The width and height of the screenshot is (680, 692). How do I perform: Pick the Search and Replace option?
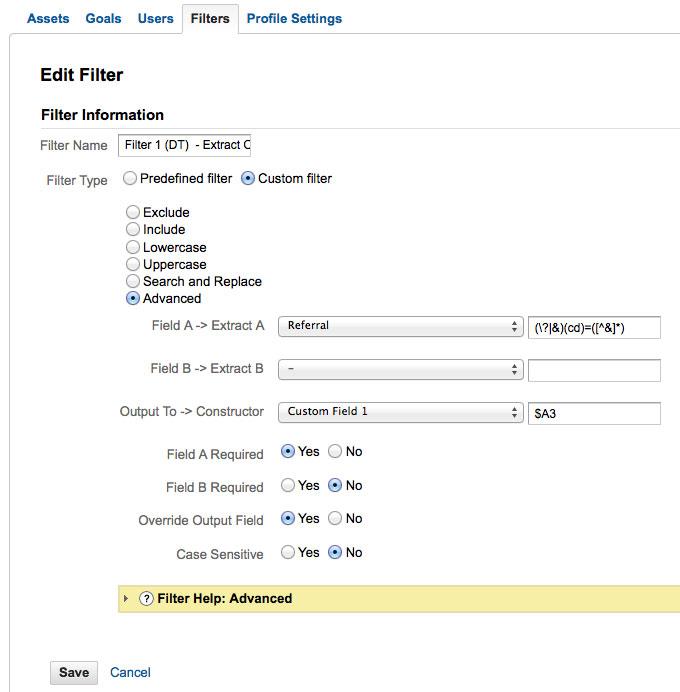133,281
